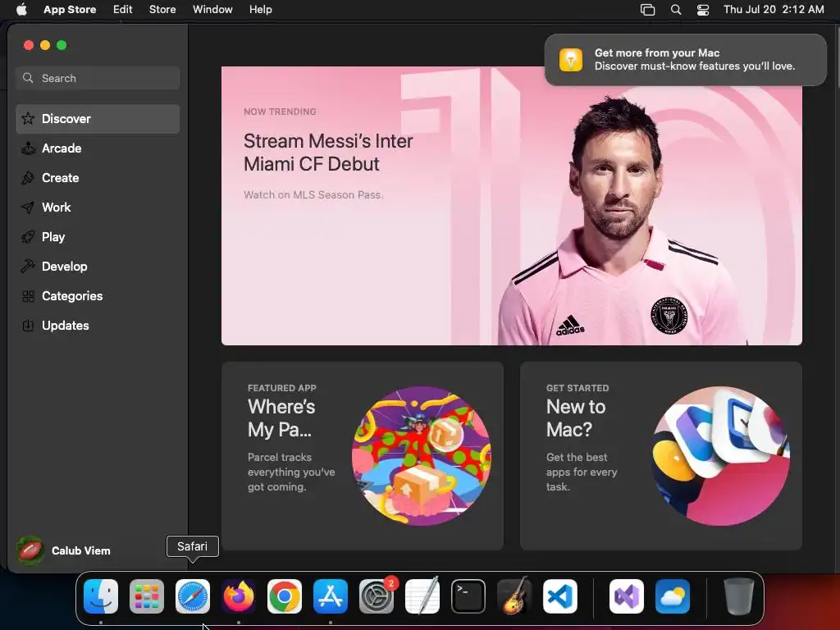
Task: Open the Trash from the Dock
Action: tap(739, 596)
